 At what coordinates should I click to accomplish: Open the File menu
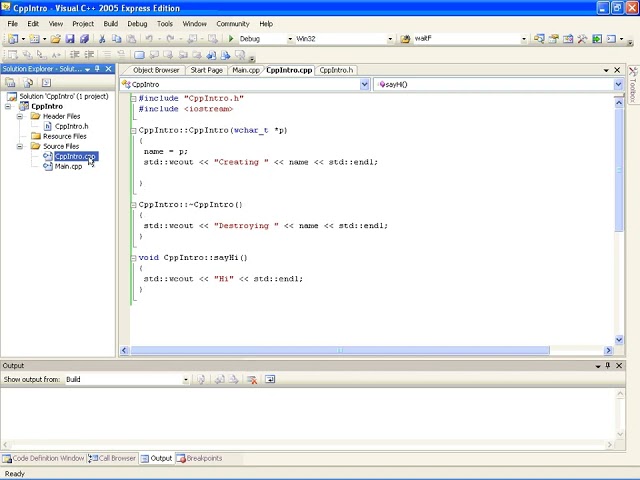coord(13,24)
